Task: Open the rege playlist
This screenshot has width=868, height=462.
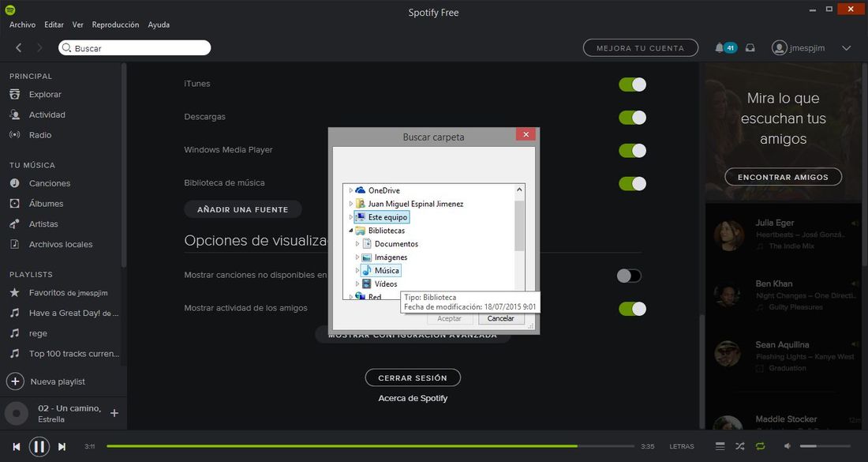Action: point(38,333)
